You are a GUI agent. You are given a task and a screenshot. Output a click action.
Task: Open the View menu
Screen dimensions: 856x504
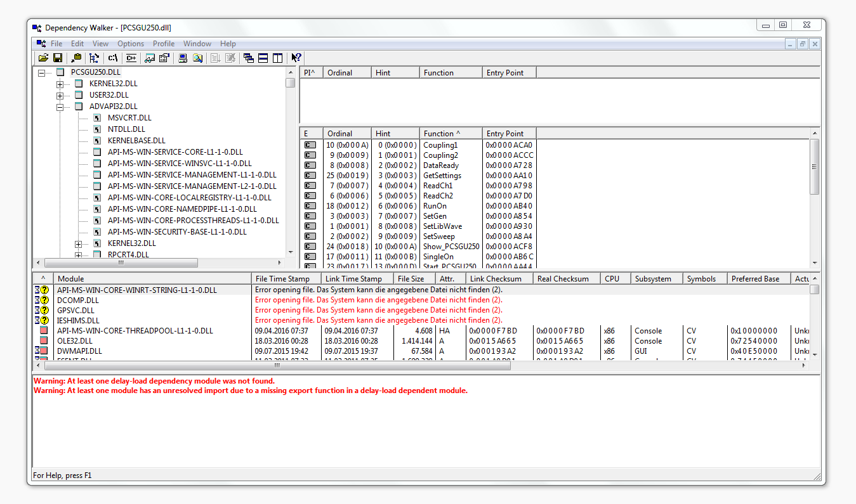click(100, 44)
